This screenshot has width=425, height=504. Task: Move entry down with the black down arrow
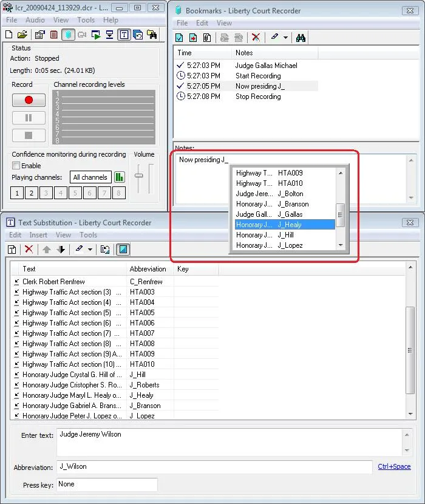click(x=61, y=250)
